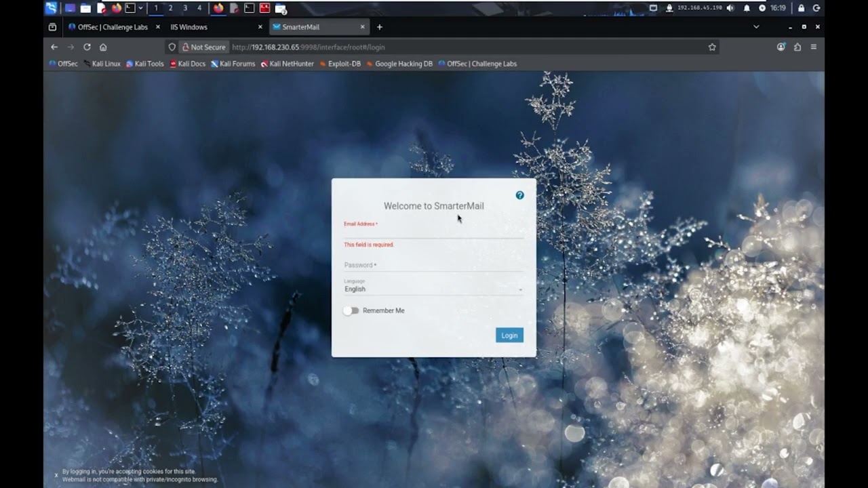Viewport: 868px width, 488px height.
Task: Launch Firefox from the panel launcher next to the terminal
Action: click(x=116, y=8)
